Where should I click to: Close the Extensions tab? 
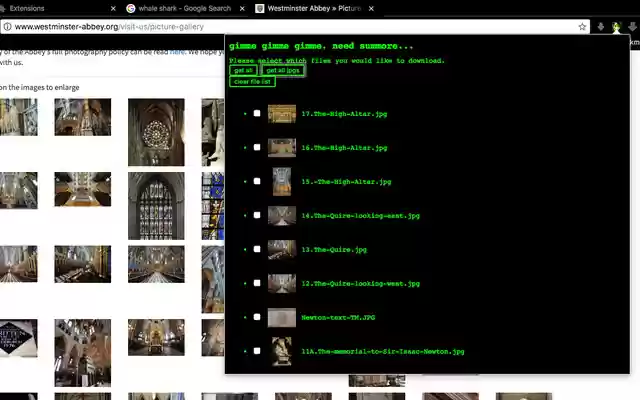[x=113, y=8]
